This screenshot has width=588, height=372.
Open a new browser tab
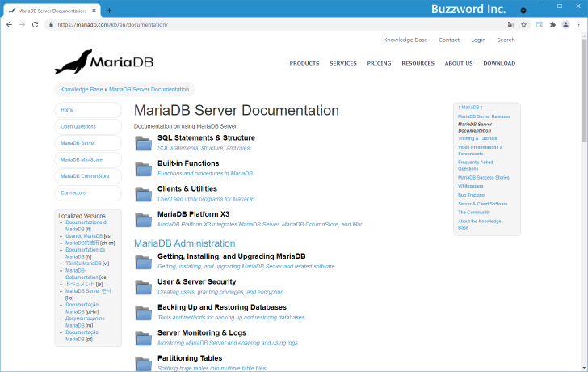click(x=109, y=10)
